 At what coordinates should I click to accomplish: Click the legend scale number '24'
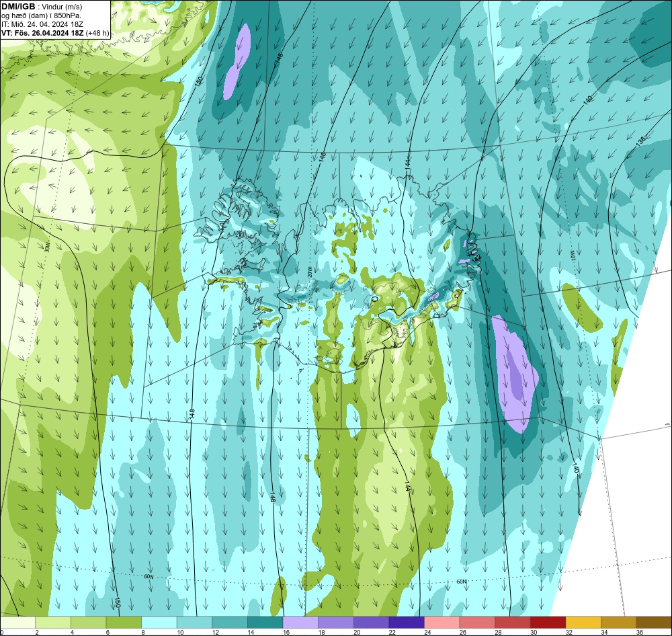point(427,632)
